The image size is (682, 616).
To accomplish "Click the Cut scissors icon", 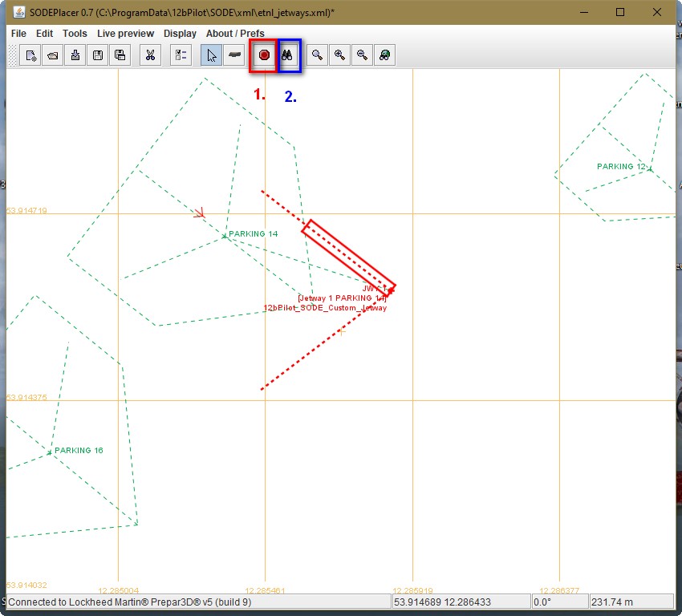I will 149,55.
